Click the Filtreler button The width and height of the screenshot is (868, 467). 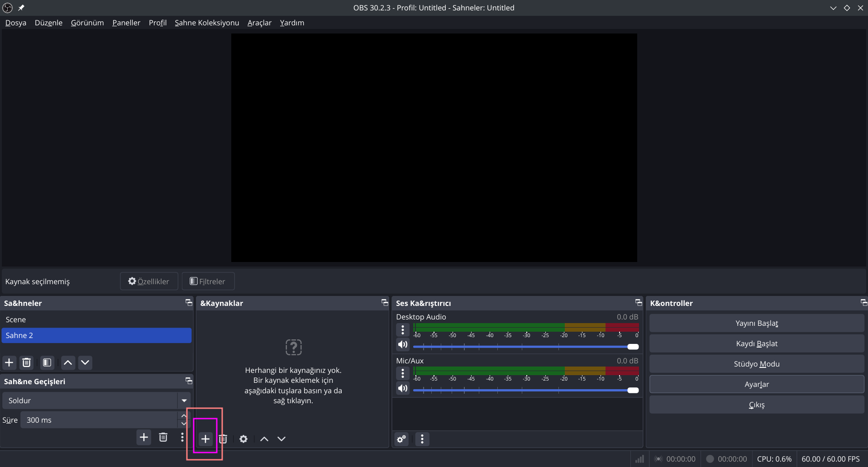(208, 281)
